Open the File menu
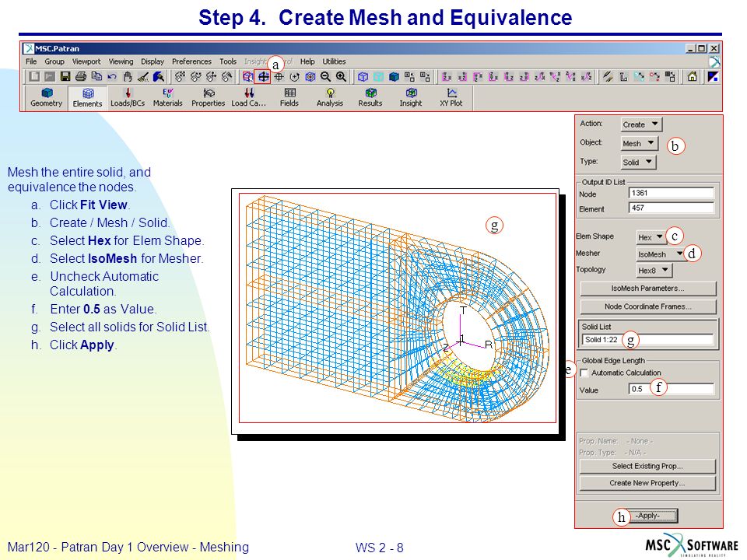This screenshot has height=560, width=747. [31, 61]
